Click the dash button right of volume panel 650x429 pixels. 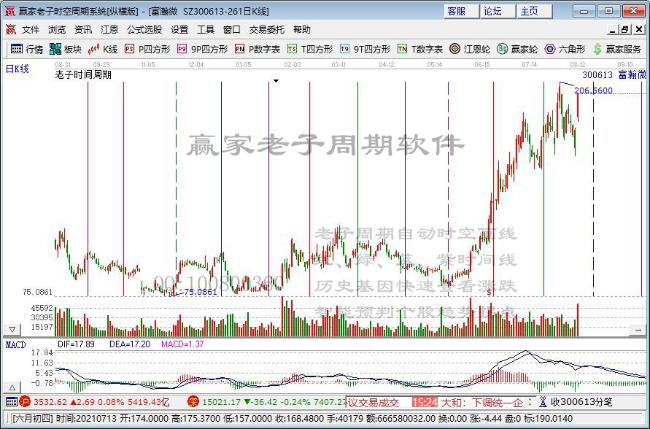[x=637, y=330]
